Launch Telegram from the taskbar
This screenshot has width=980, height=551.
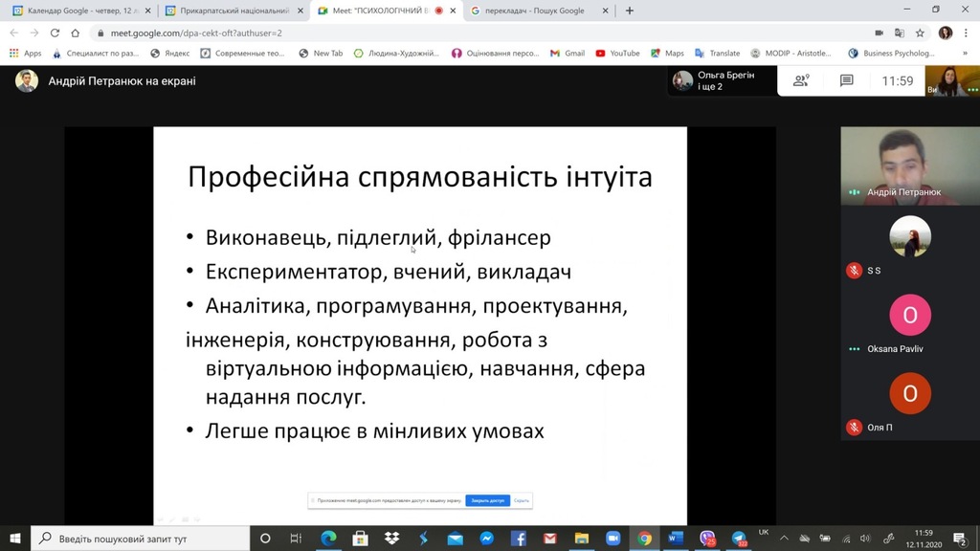click(x=739, y=539)
